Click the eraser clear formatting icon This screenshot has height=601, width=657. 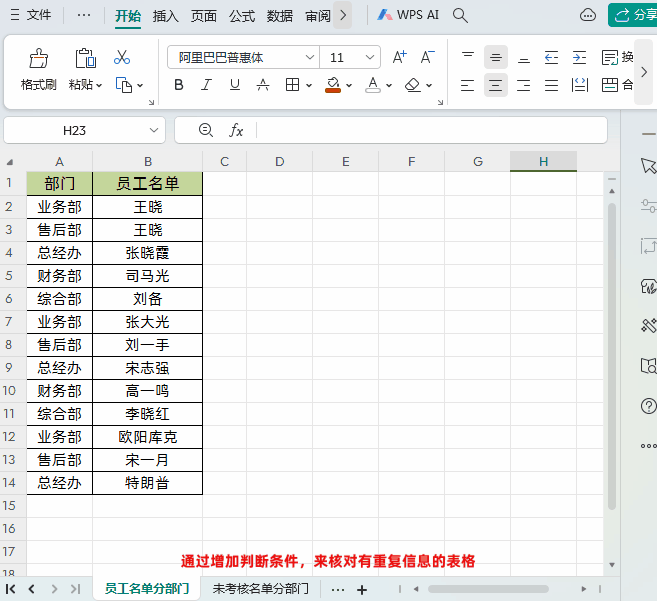(413, 85)
